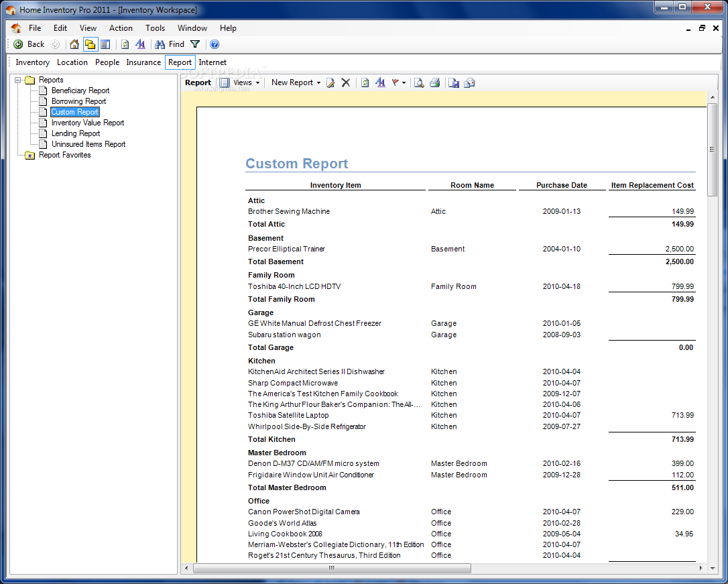Toggle the folder tree pane icon
The image size is (728, 584).
click(x=90, y=44)
